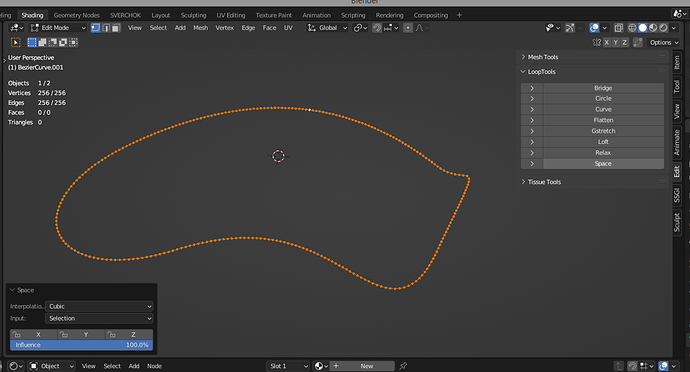Screen dimensions: 690x372
Task: Expand the Tissue Tools panel
Action: point(592,182)
